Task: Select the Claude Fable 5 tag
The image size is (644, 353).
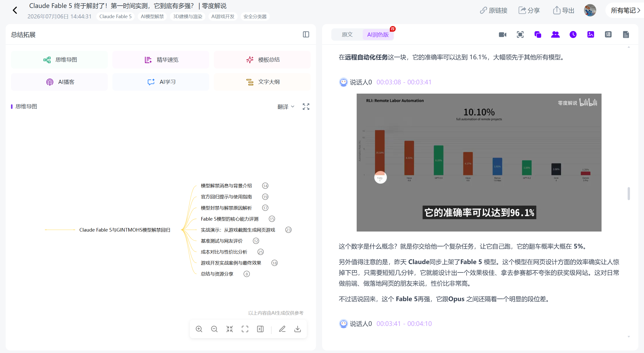Action: coord(115,17)
